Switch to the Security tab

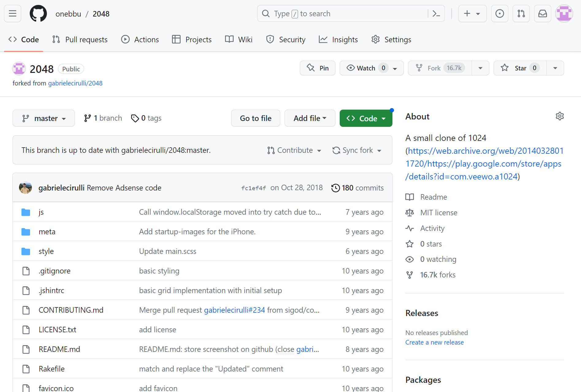(x=286, y=40)
